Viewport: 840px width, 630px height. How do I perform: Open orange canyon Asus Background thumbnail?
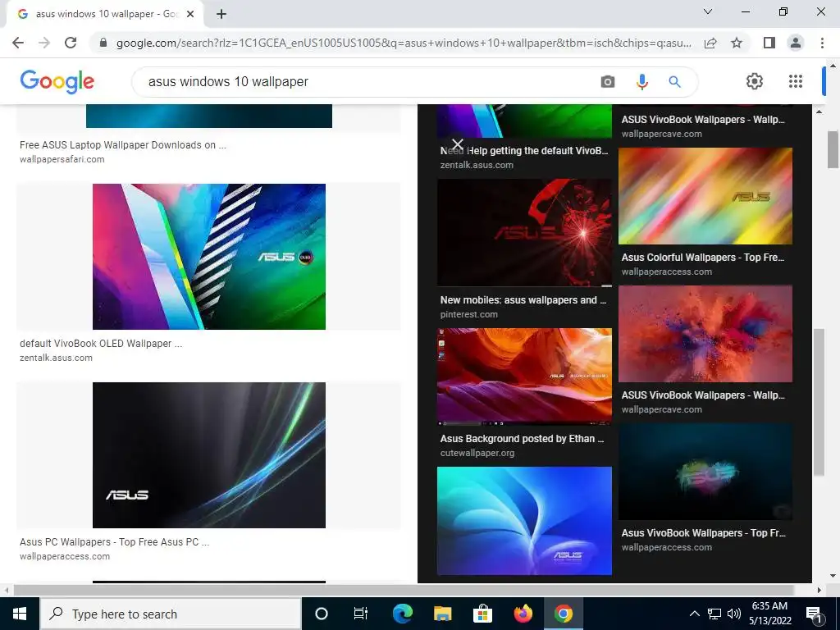tap(524, 377)
